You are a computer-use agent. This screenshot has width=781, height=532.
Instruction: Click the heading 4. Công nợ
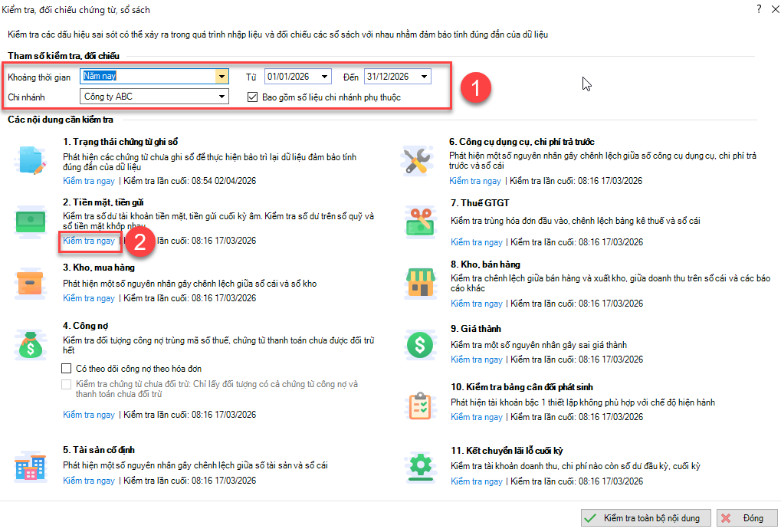[85, 326]
